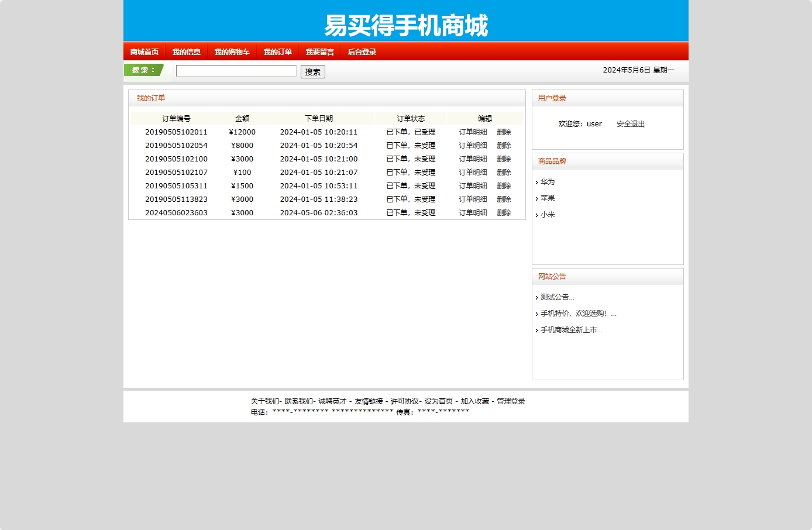Open the 后台登录 menu item
Image resolution: width=812 pixels, height=530 pixels.
[x=361, y=51]
